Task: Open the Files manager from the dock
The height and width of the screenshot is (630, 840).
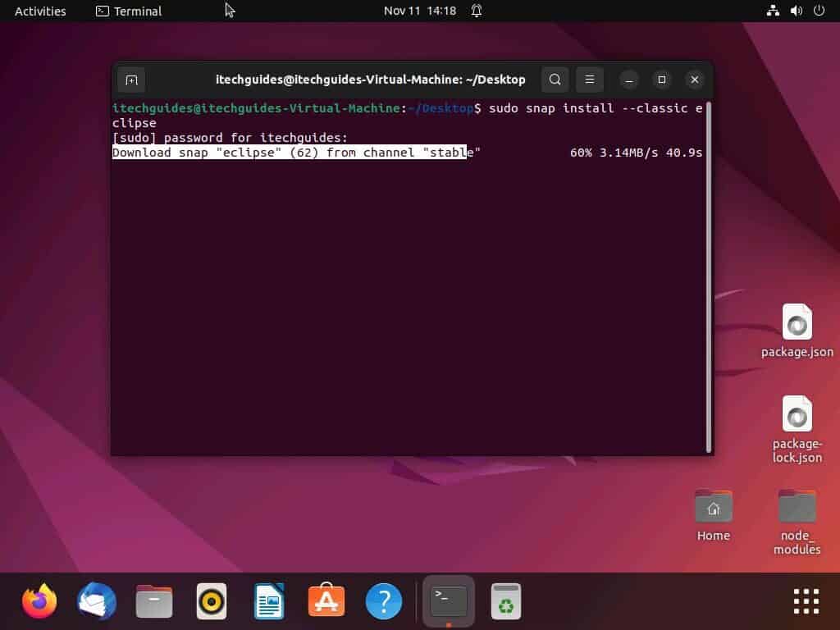Action: click(154, 601)
